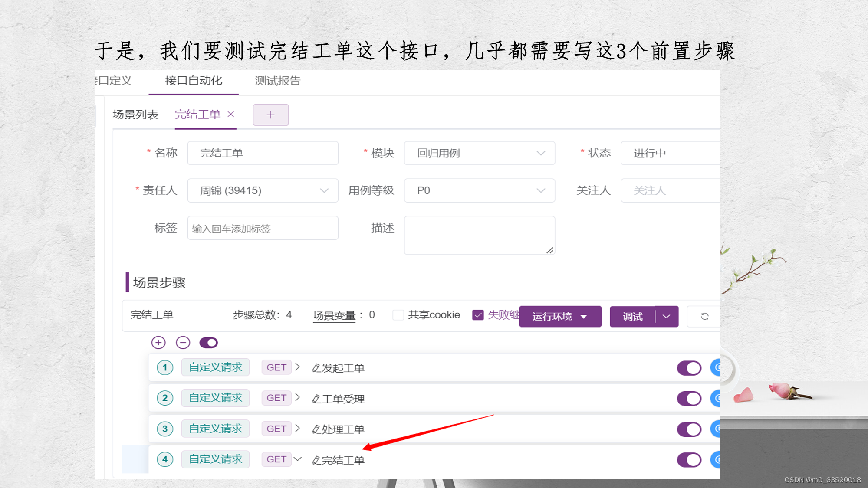Click step number 3 circle
Viewport: 868px width, 488px height.
click(x=165, y=429)
